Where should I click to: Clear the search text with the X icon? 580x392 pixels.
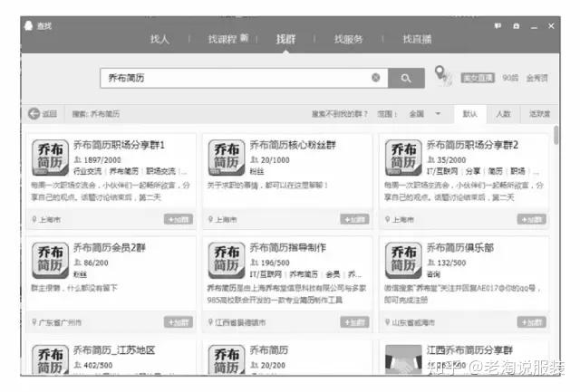point(375,78)
